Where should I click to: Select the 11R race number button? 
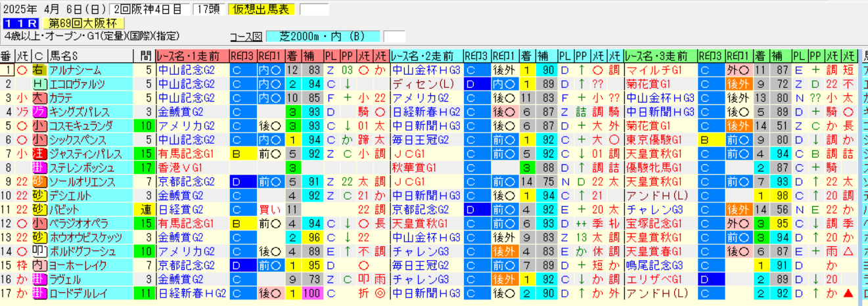pos(22,23)
